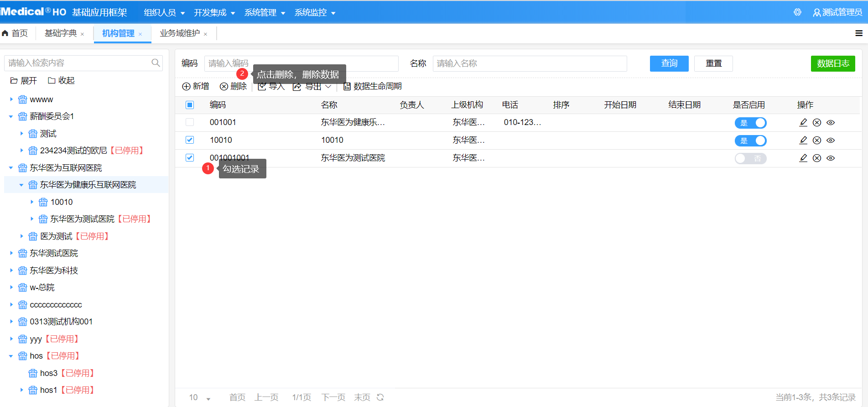Click the edit pencil for row 001001001

pyautogui.click(x=803, y=158)
